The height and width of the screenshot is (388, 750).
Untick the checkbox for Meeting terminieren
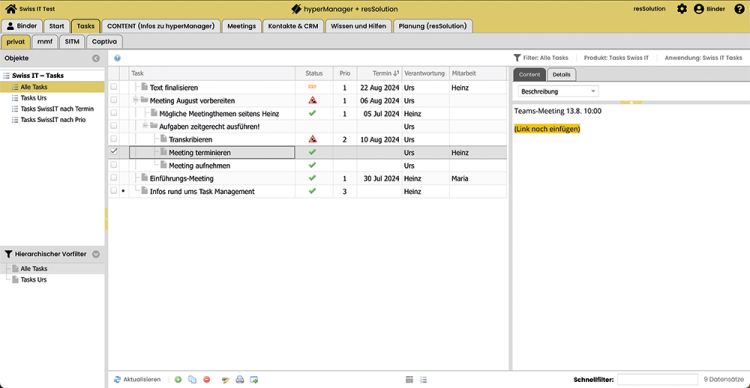click(x=114, y=151)
